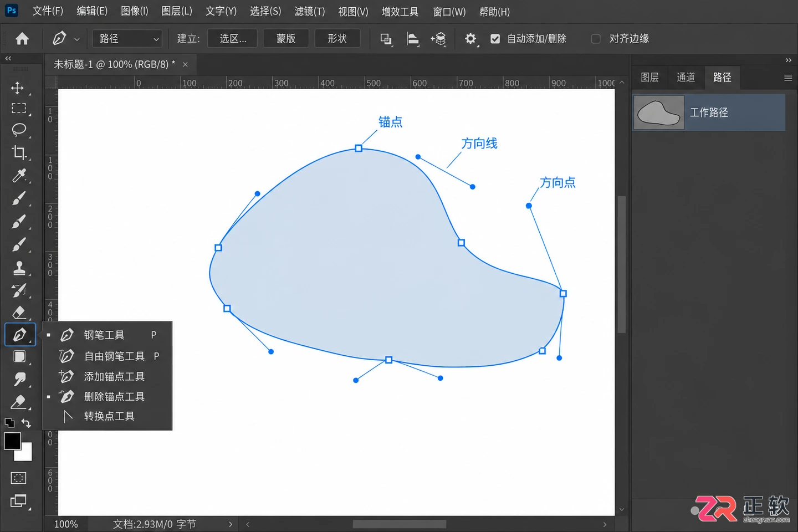Uncheck the 自动添加/删除 checkbox
This screenshot has height=532, width=798.
click(495, 39)
